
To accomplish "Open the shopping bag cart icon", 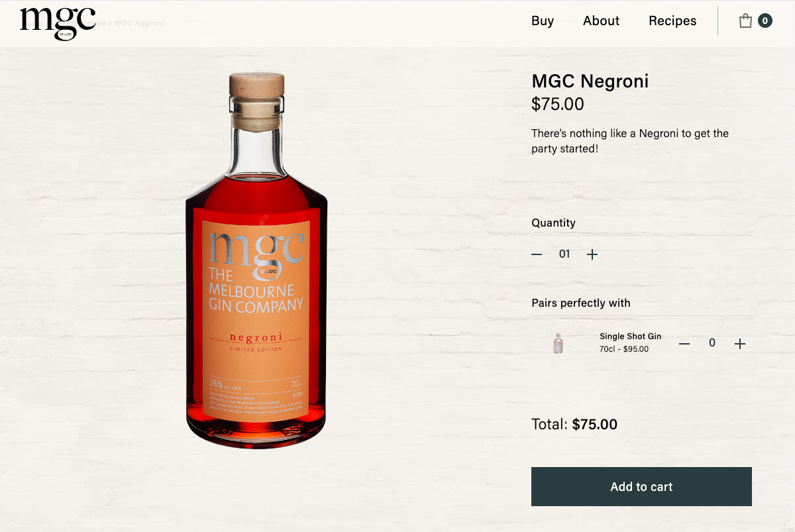I will click(x=745, y=21).
